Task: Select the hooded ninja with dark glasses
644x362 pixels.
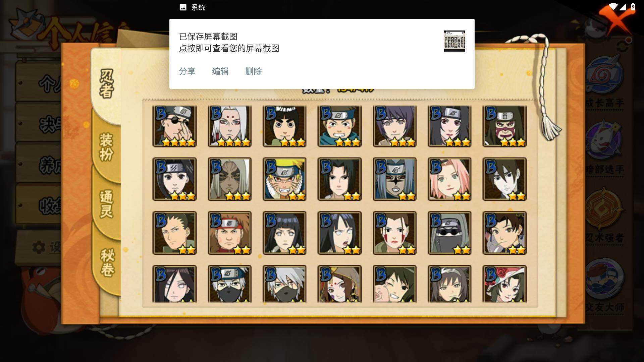Action: click(x=449, y=233)
